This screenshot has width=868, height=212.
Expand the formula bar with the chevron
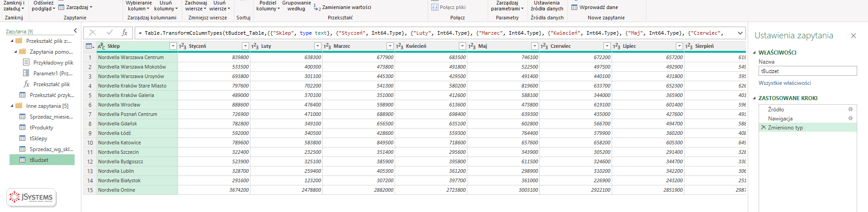(740, 32)
